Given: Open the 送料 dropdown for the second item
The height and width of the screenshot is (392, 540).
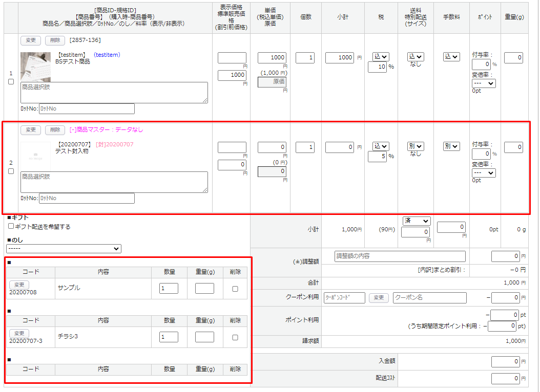Looking at the screenshot, I should pyautogui.click(x=416, y=146).
